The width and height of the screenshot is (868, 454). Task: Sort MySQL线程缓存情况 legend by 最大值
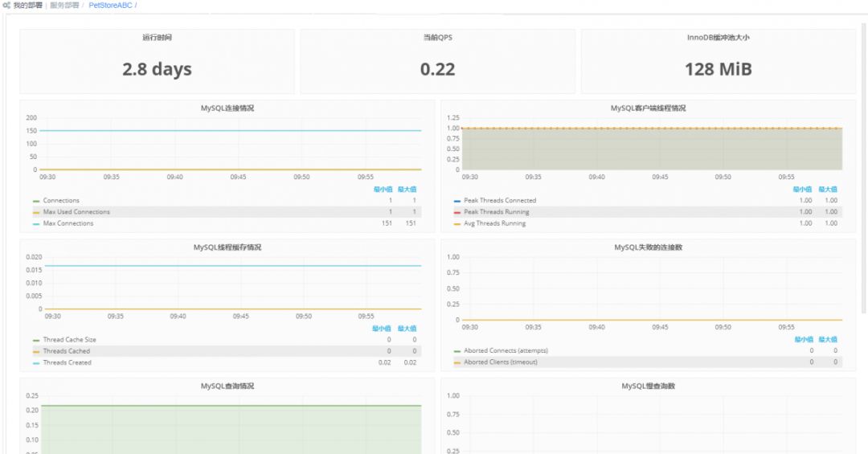pos(407,329)
